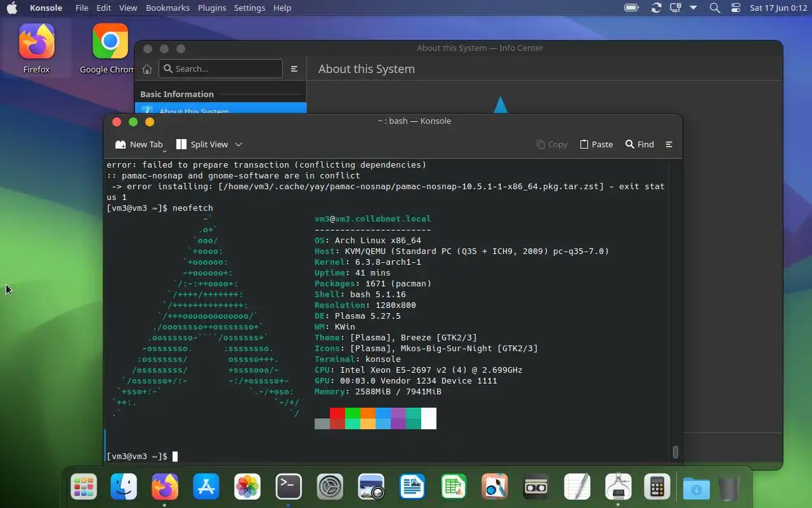Click the 'Packages: 1671 (pacman)' line

pos(373,284)
